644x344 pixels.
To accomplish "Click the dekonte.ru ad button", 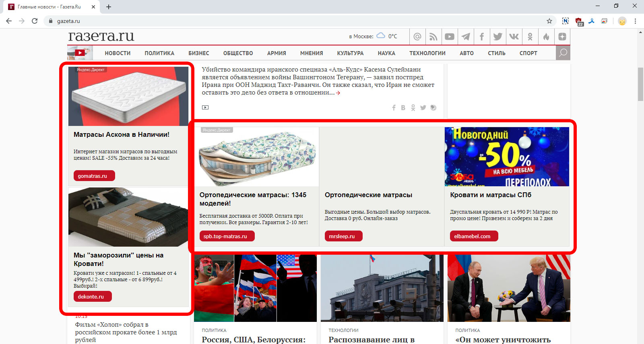I will pos(93,297).
